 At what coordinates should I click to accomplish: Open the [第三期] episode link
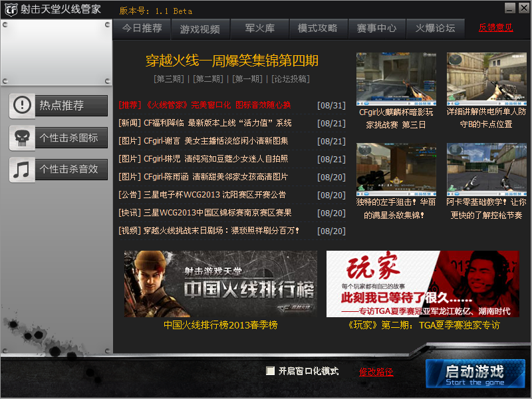click(x=169, y=79)
